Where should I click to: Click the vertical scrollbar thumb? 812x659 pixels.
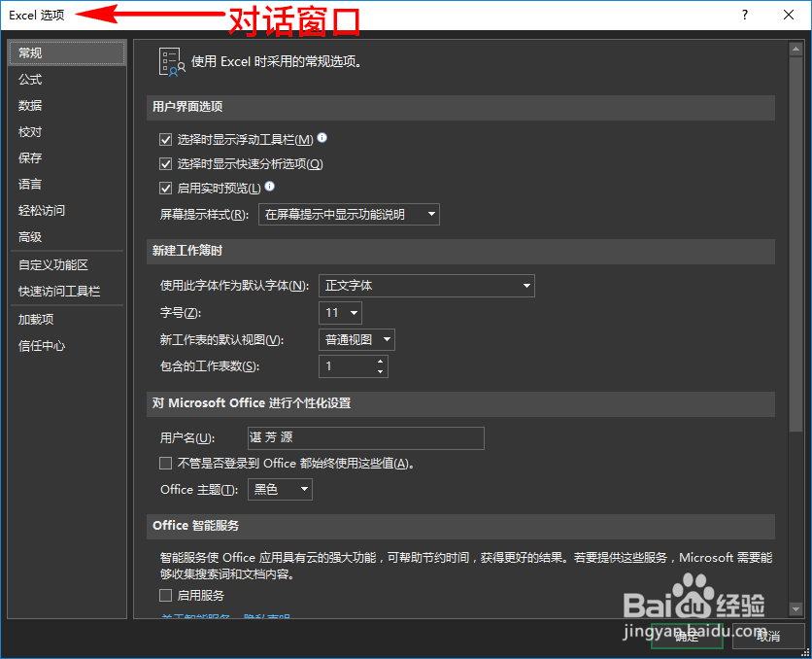[x=795, y=244]
